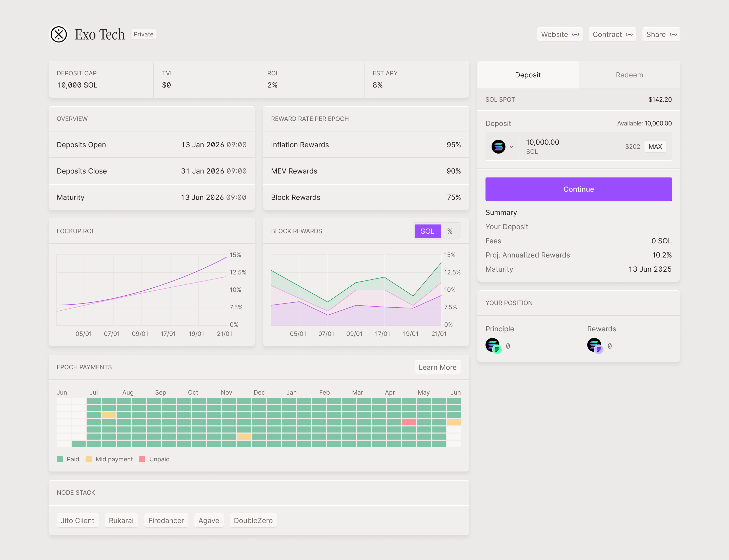The width and height of the screenshot is (729, 560).
Task: Click the SOL token icon in deposit field
Action: click(x=498, y=147)
